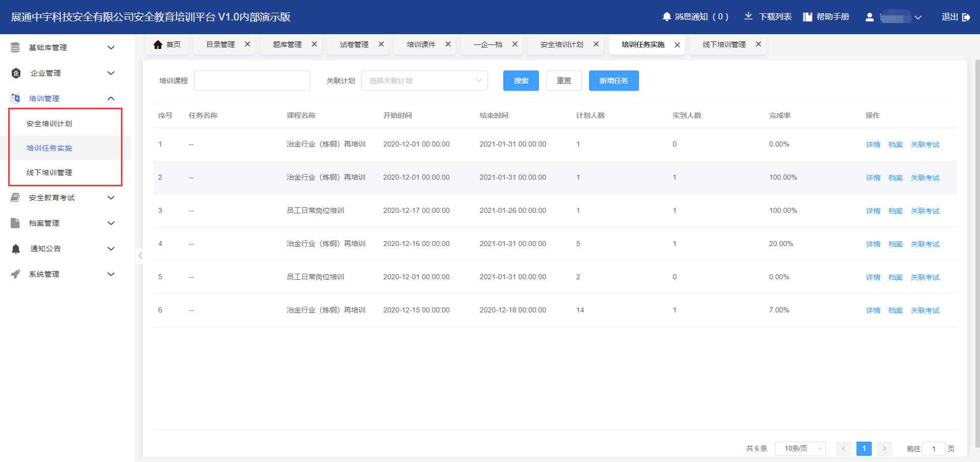Click the 帮助手册 book icon
The width and height of the screenshot is (980, 462).
807,17
